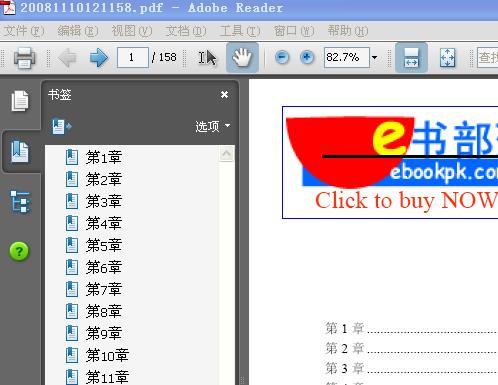Open the 工具(T) menu
The image size is (498, 385).
[x=240, y=31]
